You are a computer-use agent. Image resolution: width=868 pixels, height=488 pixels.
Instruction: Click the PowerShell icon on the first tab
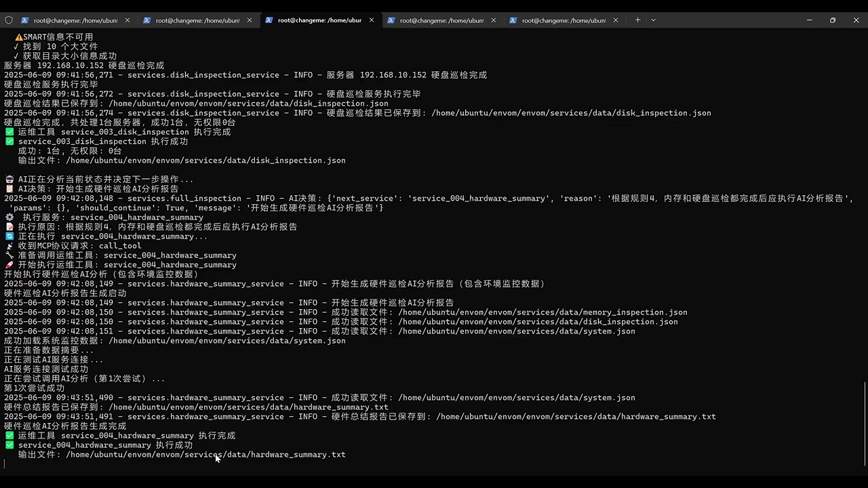point(25,20)
